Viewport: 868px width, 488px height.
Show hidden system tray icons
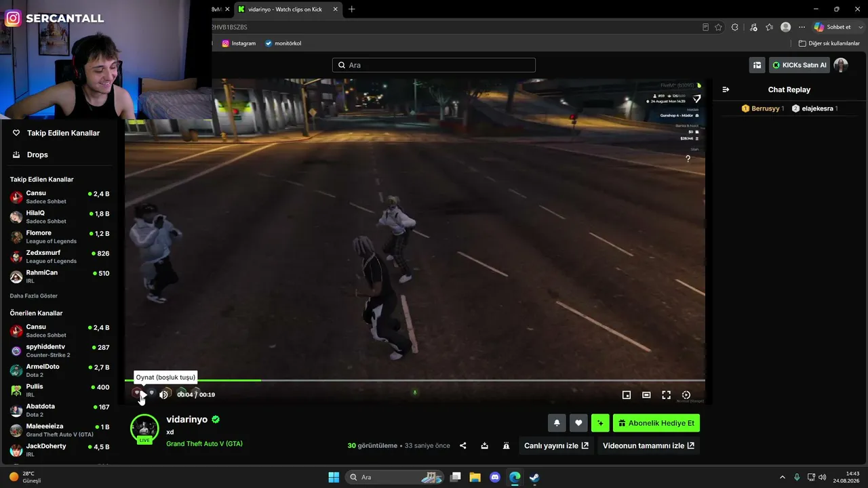click(783, 477)
